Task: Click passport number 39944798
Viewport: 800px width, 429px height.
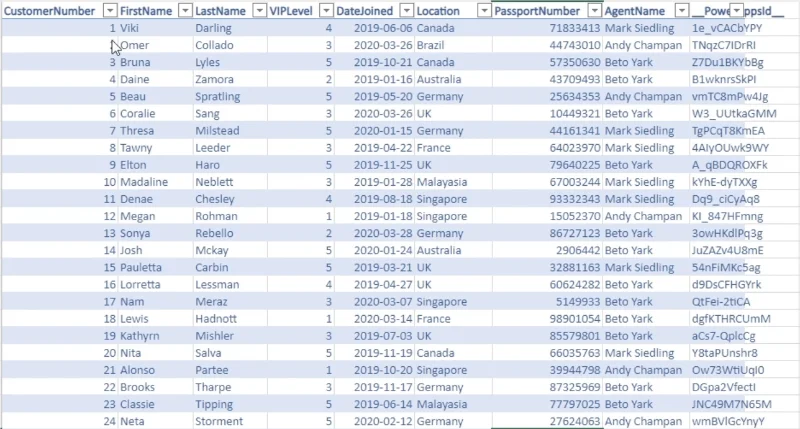Action: pos(547,370)
